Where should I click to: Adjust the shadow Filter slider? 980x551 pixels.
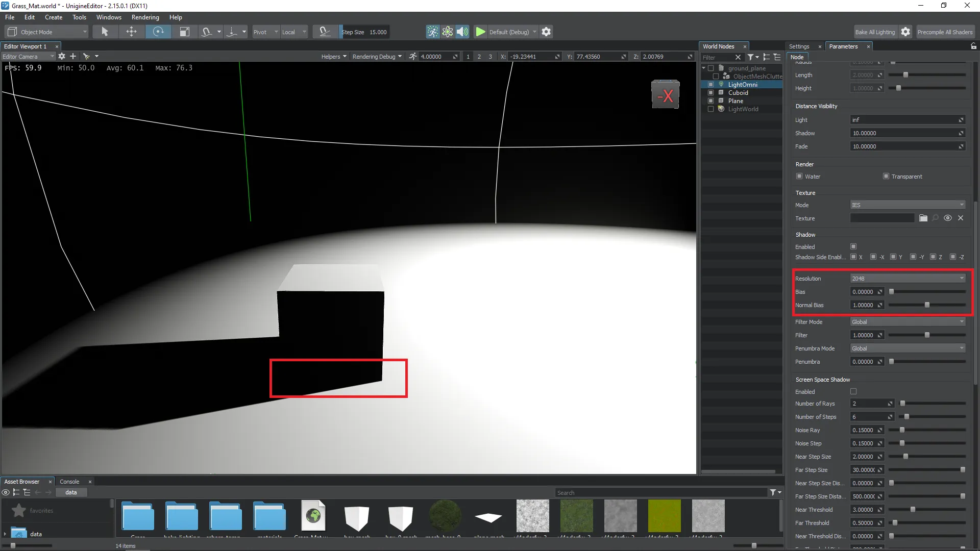927,335
